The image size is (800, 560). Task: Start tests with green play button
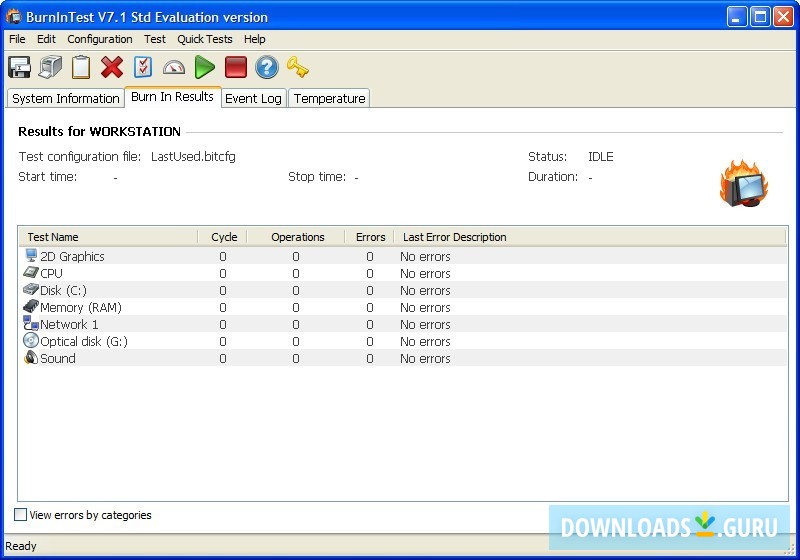pos(205,67)
